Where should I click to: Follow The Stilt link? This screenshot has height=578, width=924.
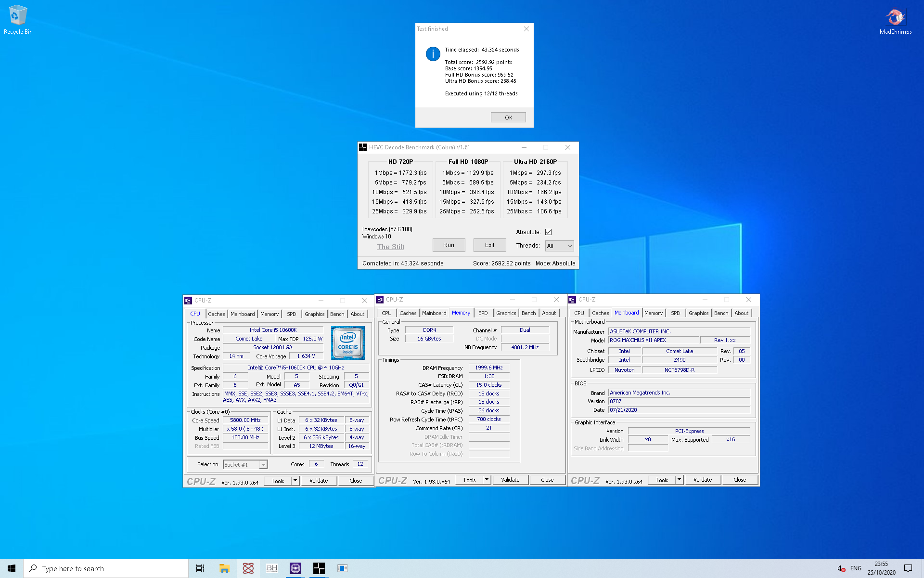pyautogui.click(x=390, y=247)
